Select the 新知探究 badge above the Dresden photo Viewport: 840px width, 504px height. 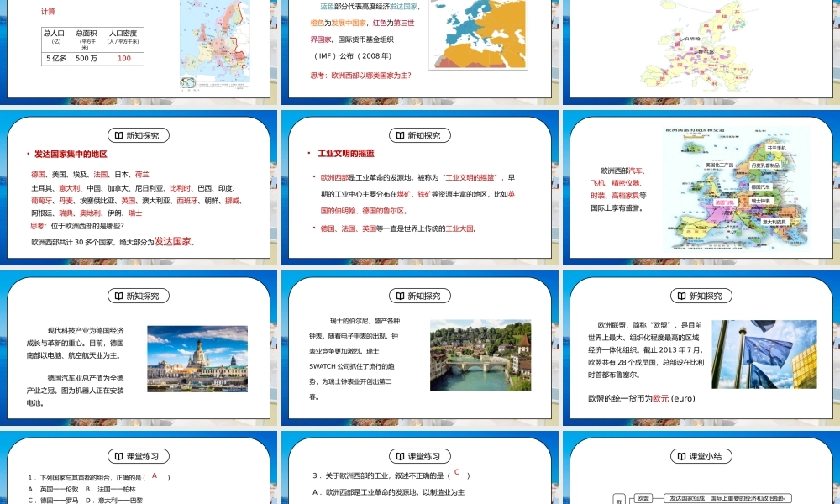(x=139, y=296)
